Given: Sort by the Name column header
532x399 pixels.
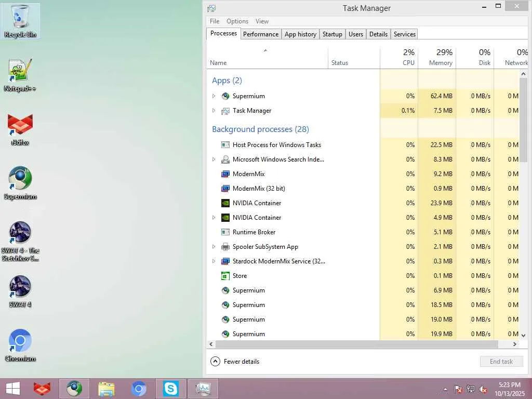Looking at the screenshot, I should coord(267,58).
